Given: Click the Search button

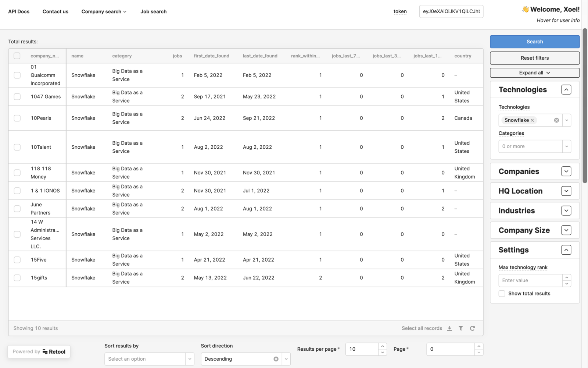Looking at the screenshot, I should [x=535, y=42].
